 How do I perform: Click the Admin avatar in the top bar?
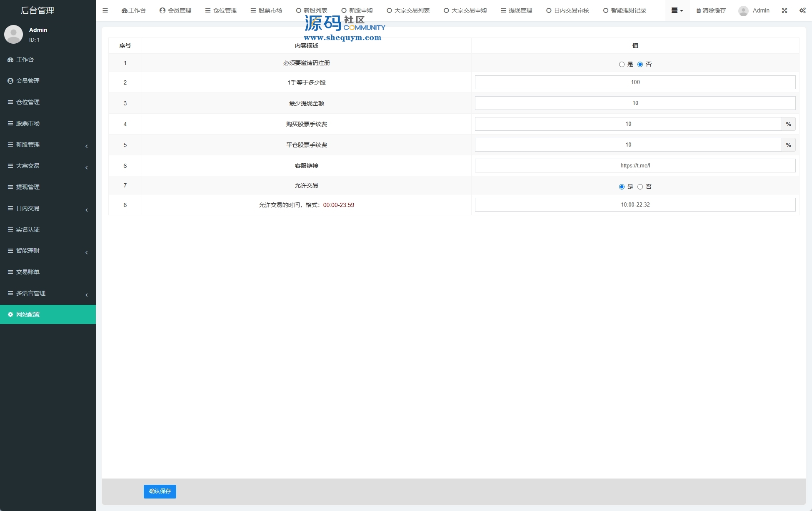(743, 11)
